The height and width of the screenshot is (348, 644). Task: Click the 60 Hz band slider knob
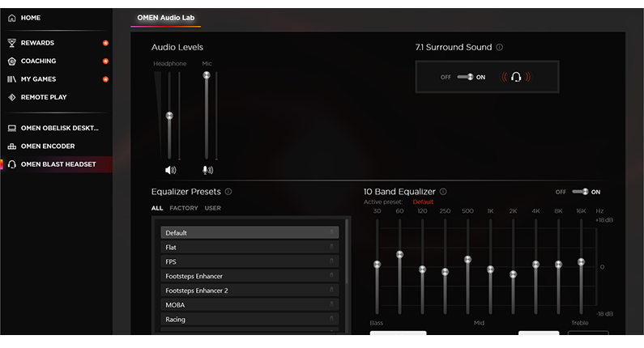pos(399,254)
